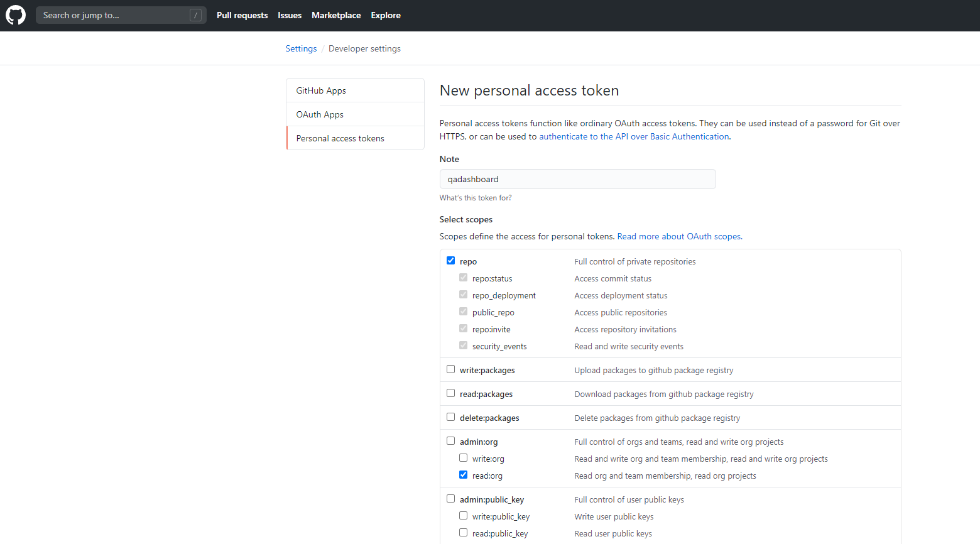
Task: Click the slash shortcut icon in search
Action: (195, 15)
